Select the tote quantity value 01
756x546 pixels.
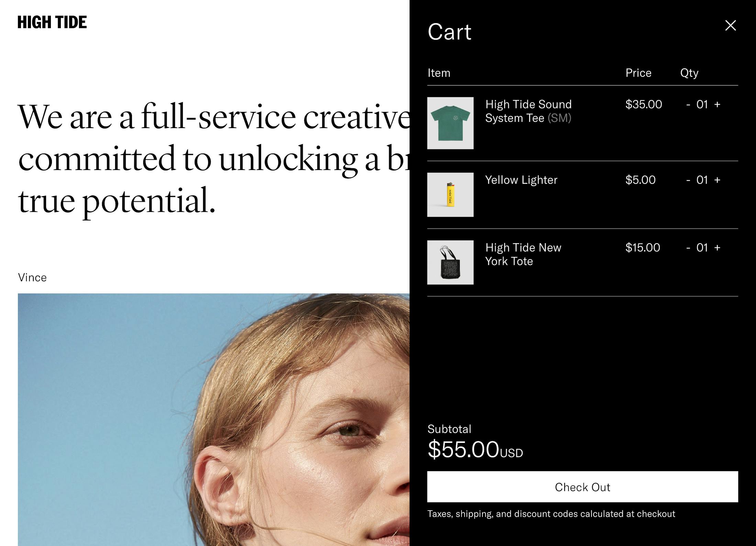point(702,248)
